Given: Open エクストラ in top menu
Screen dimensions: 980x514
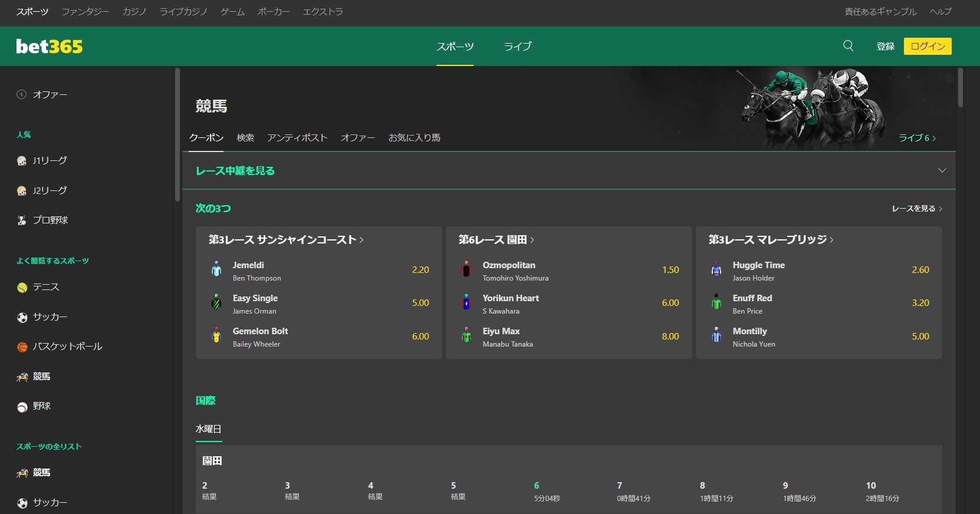Looking at the screenshot, I should pyautogui.click(x=323, y=12).
